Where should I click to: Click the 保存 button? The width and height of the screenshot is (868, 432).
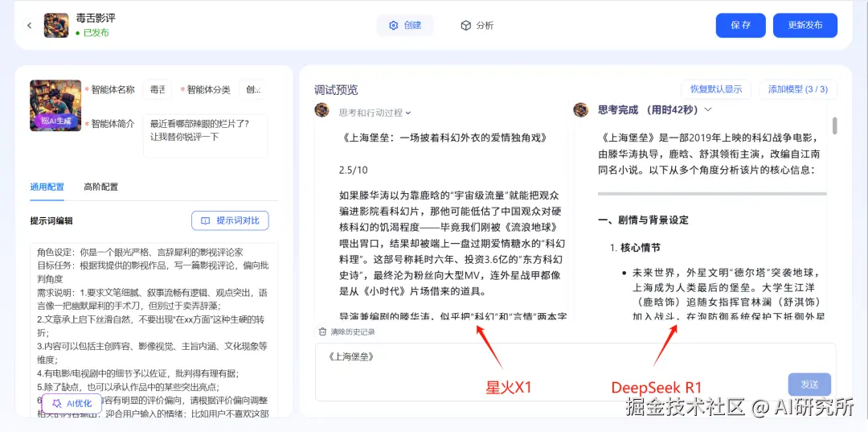(741, 26)
